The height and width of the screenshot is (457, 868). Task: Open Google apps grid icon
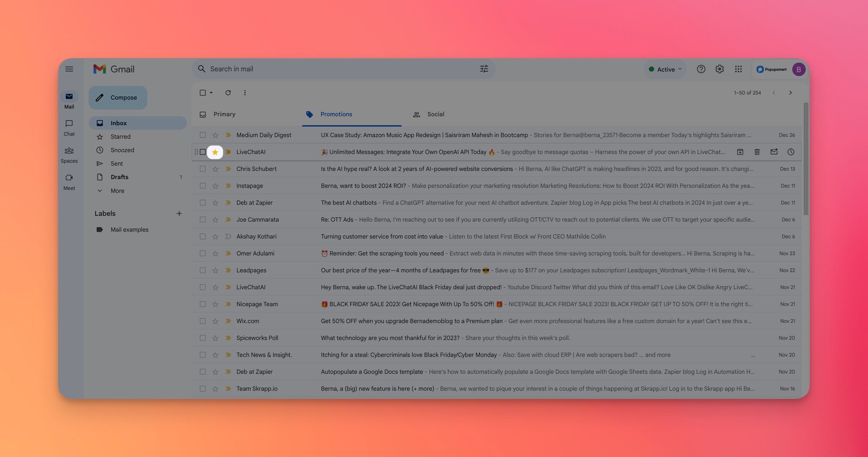click(738, 69)
